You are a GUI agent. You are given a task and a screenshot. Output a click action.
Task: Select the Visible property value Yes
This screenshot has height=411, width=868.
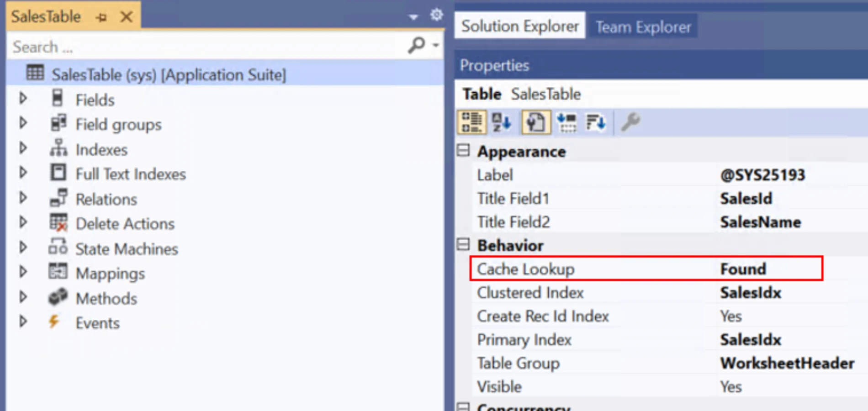pos(731,387)
